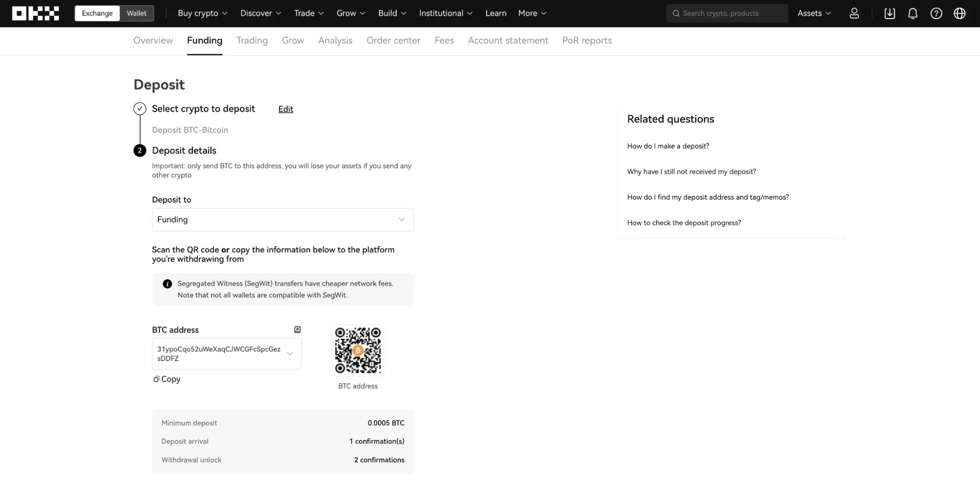980x483 pixels.
Task: Click the OKX logo
Action: [35, 13]
